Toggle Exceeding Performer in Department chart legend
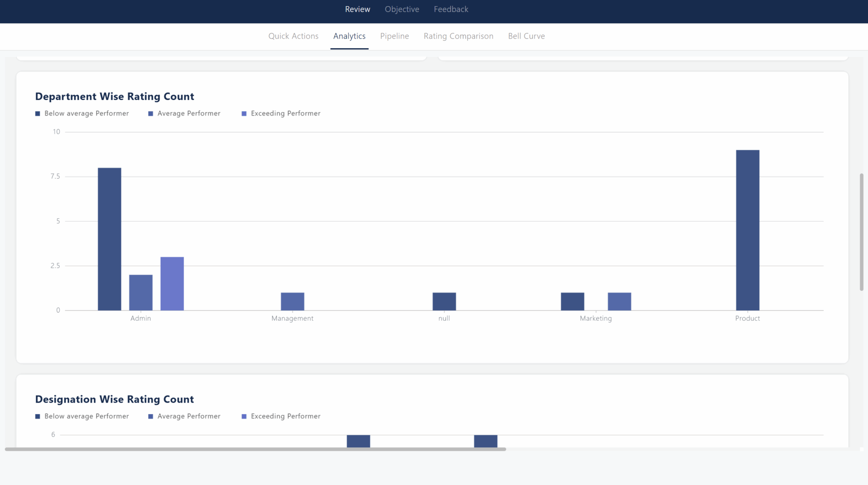The height and width of the screenshot is (485, 868). (x=281, y=113)
